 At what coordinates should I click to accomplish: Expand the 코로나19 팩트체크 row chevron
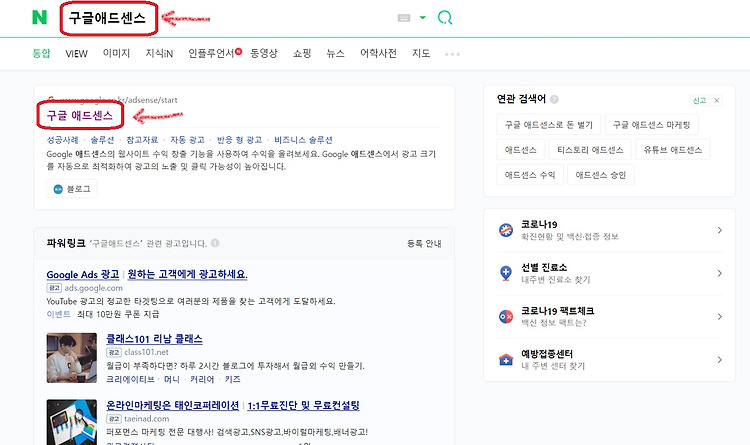click(x=720, y=316)
